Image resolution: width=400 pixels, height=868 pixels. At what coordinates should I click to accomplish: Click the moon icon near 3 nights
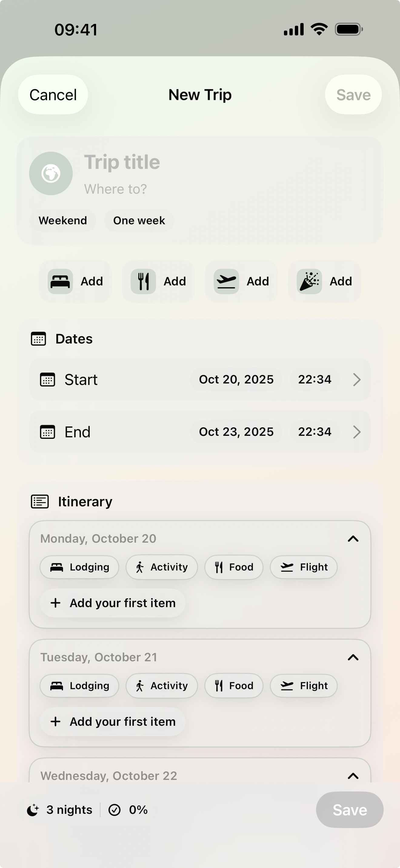(x=33, y=810)
